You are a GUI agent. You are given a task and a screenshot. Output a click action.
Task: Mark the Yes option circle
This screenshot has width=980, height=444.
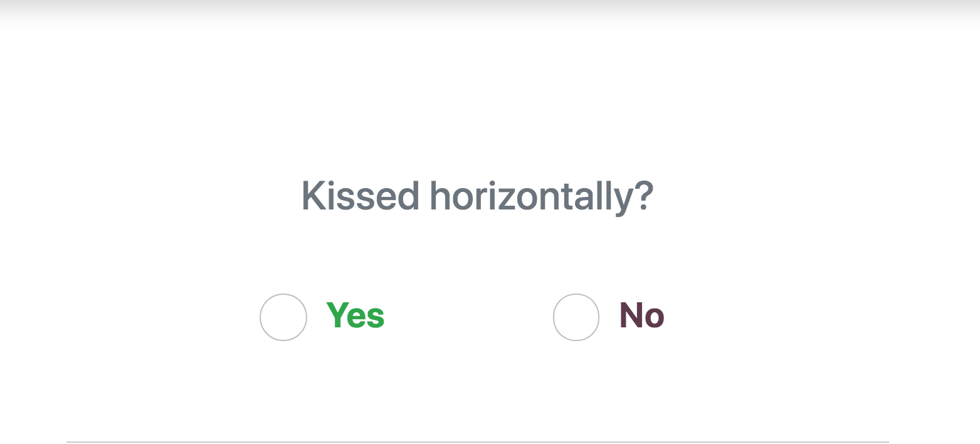pos(283,317)
